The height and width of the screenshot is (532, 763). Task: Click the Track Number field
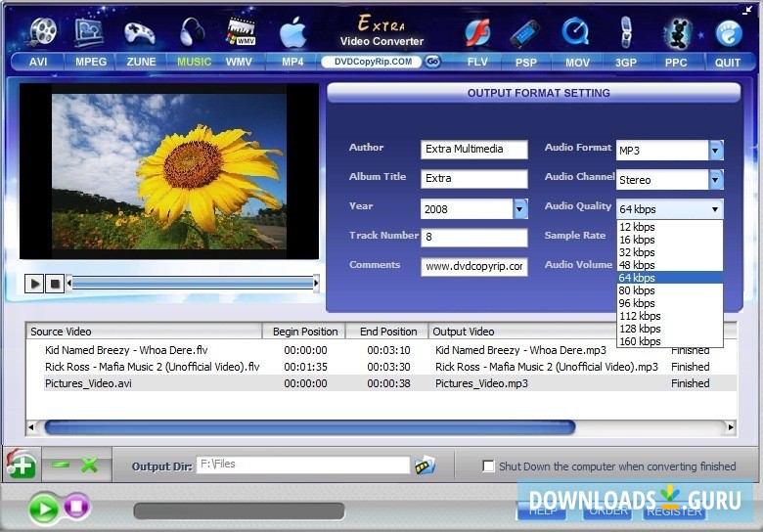point(474,237)
